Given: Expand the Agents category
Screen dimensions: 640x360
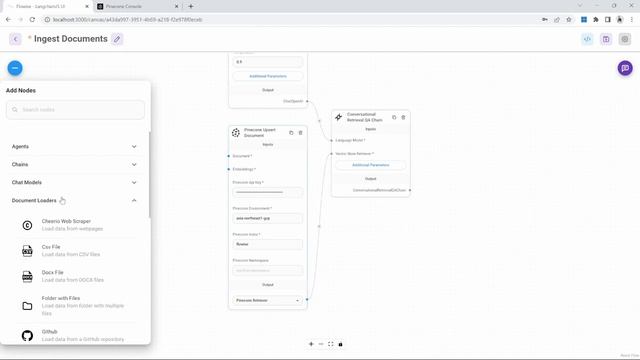Looking at the screenshot, I should 74,147.
